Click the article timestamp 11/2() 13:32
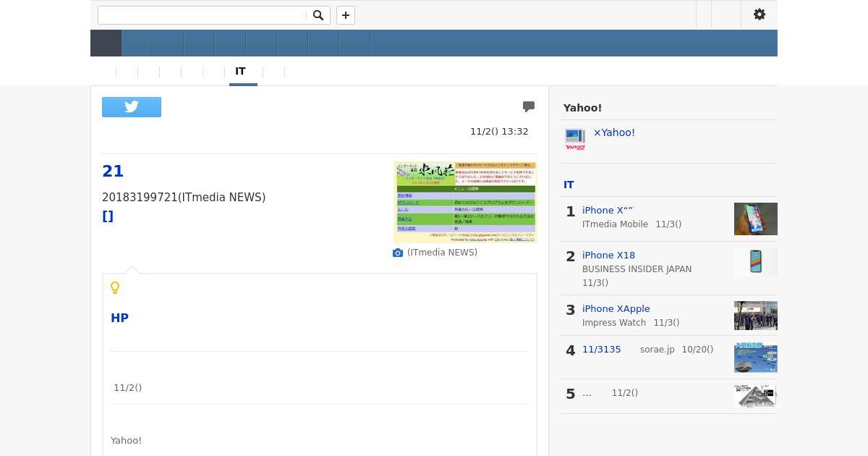The height and width of the screenshot is (456, 868). click(x=499, y=131)
